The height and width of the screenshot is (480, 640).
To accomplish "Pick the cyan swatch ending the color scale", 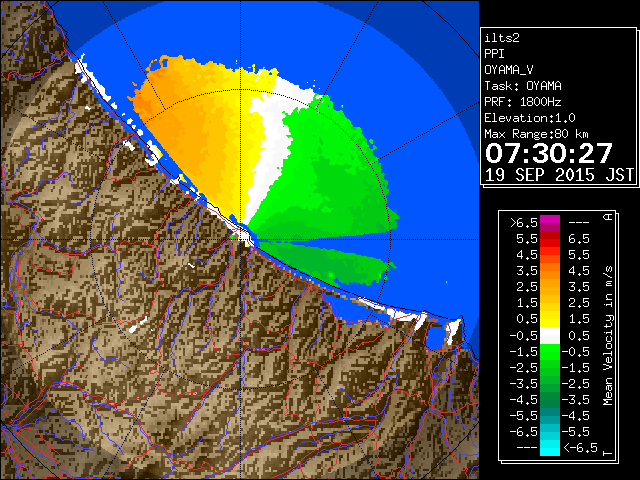I will coord(550,448).
